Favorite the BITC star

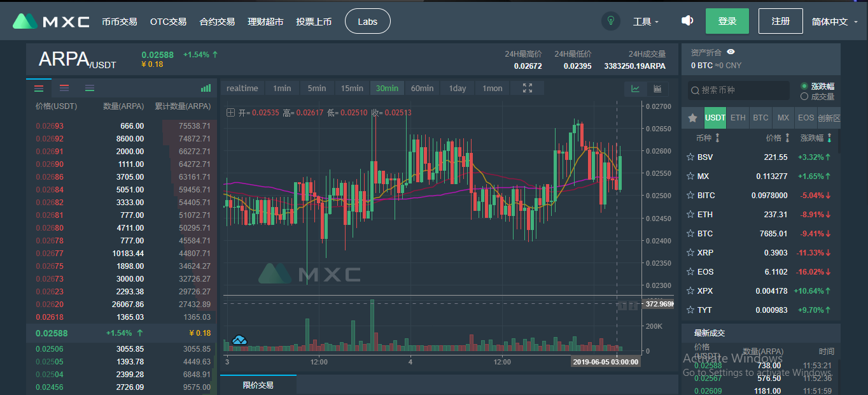(690, 195)
